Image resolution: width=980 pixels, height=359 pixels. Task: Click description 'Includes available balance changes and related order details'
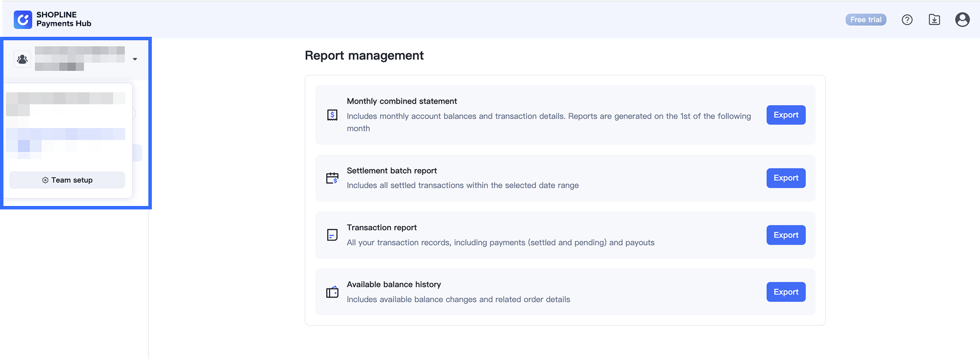click(x=458, y=300)
